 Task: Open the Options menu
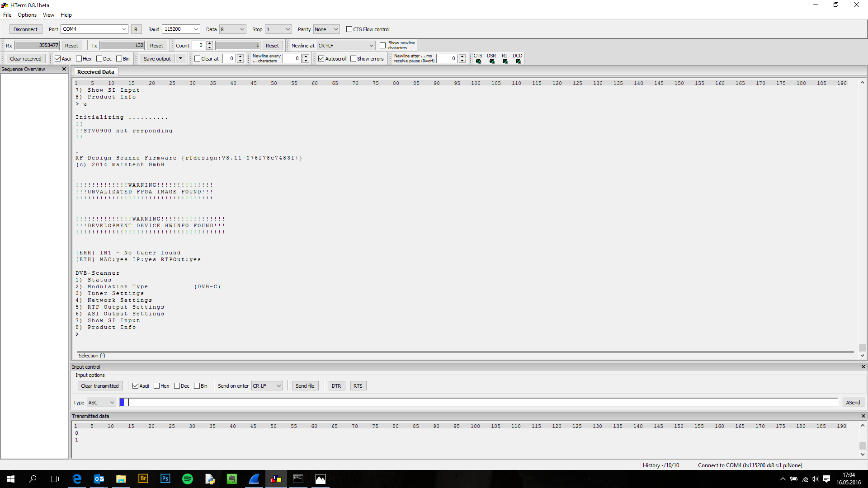27,15
